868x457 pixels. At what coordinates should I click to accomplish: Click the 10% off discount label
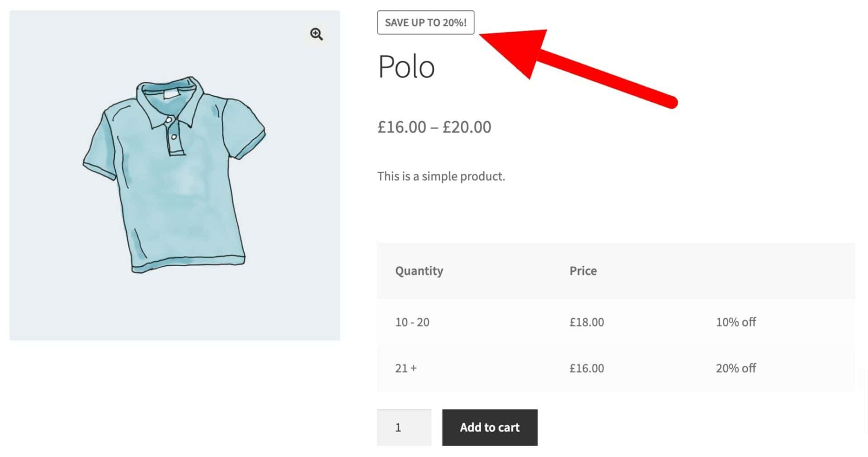(x=736, y=322)
